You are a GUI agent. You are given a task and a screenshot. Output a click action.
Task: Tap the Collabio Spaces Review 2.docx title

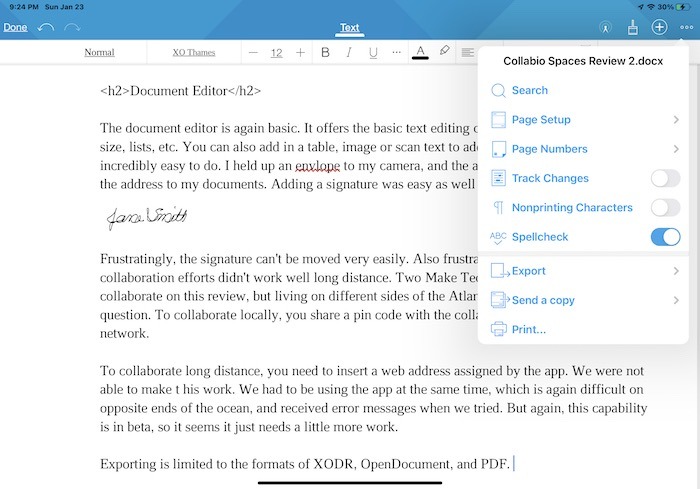coord(583,61)
